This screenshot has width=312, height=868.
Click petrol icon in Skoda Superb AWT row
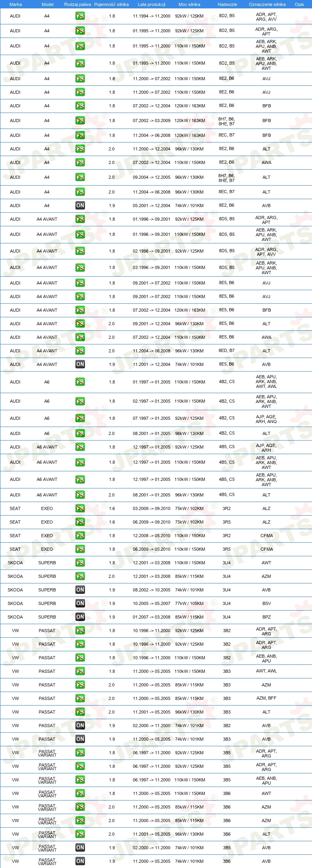(80, 563)
